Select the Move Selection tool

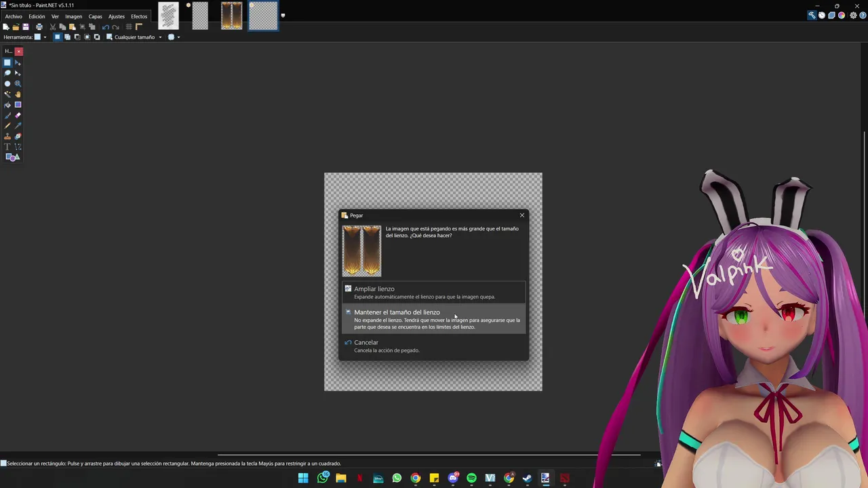point(18,73)
